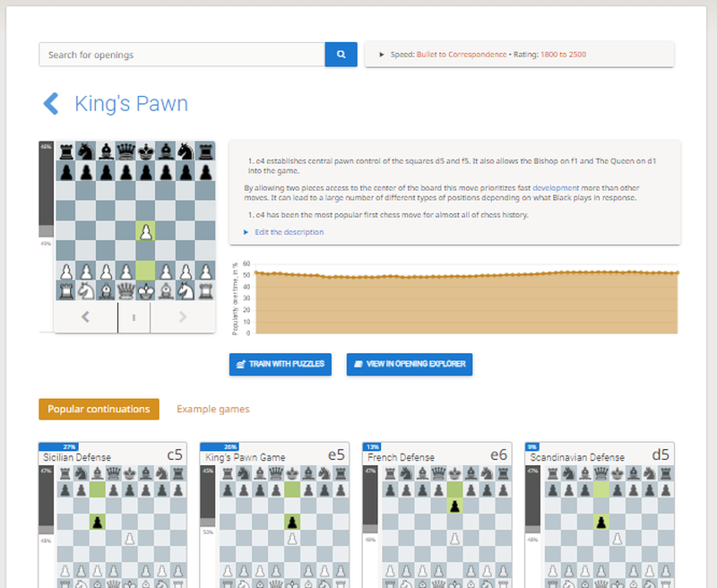Switch to the Popular continuations tab

99,409
